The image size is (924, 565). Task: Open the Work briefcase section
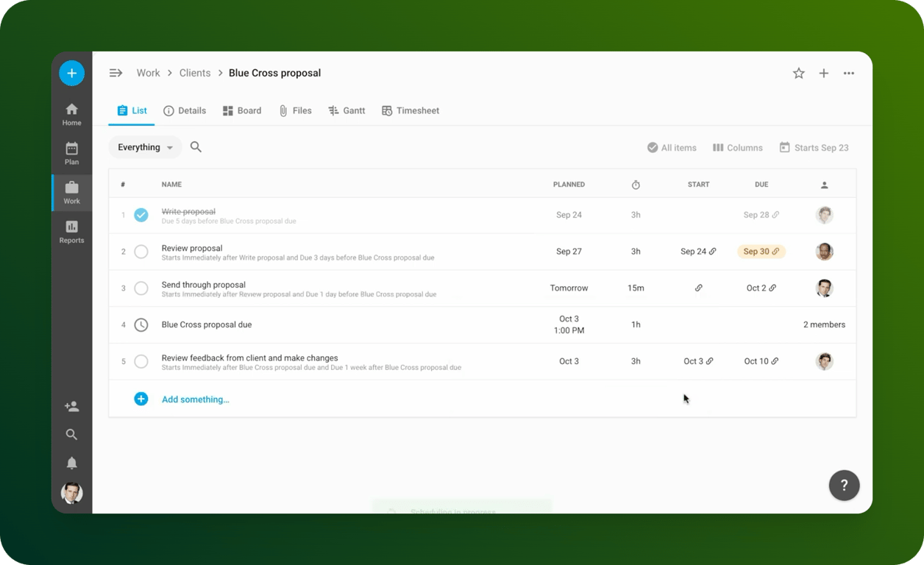pos(71,193)
